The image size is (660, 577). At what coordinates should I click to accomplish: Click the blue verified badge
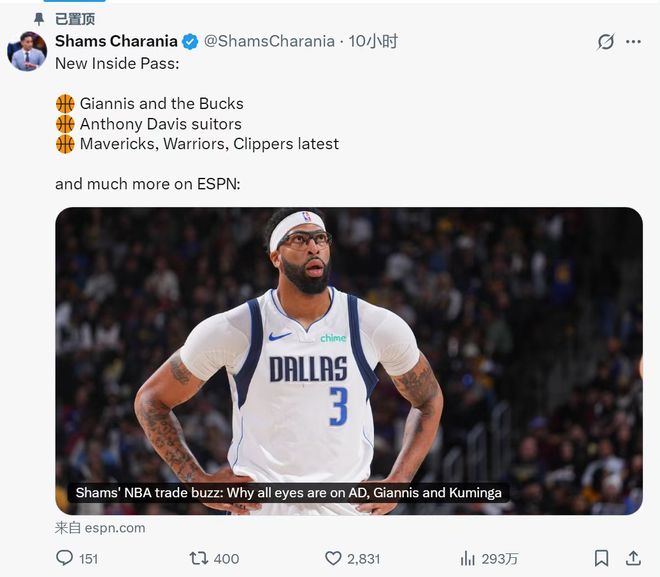(x=190, y=42)
